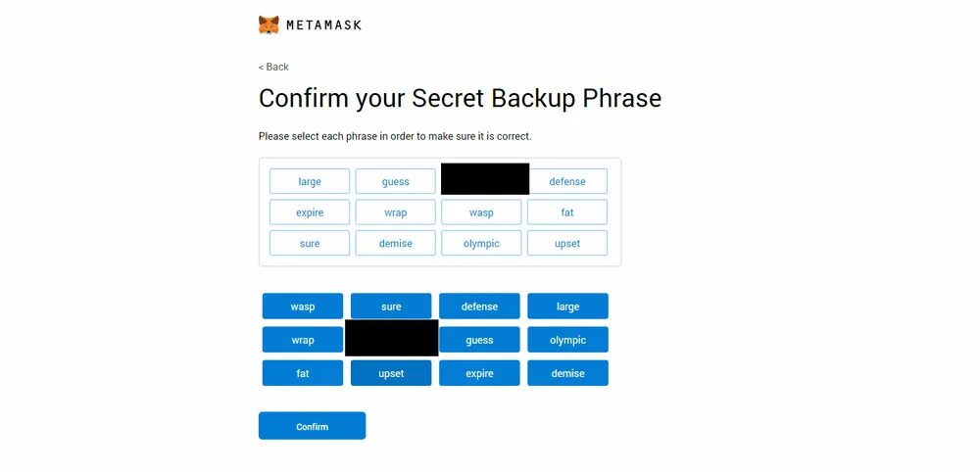Select the blue 'fat' word button
The image size is (980, 472).
303,373
